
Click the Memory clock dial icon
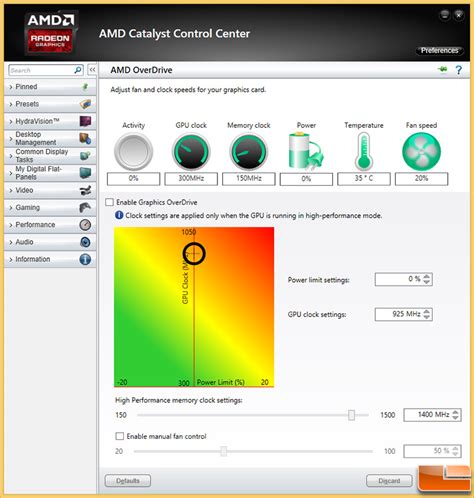tap(249, 152)
